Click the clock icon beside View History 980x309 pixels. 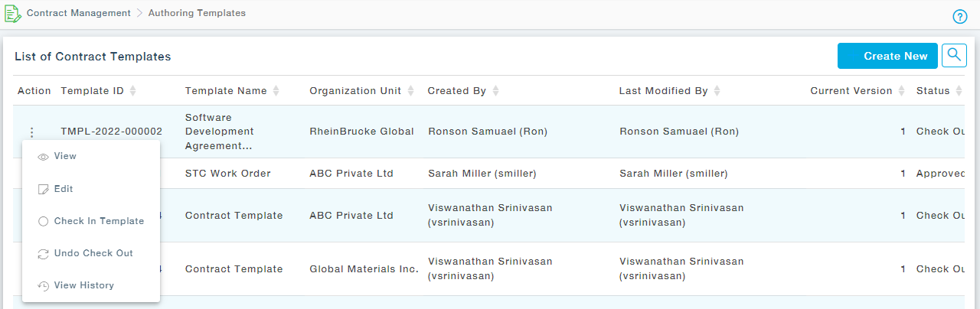44,286
